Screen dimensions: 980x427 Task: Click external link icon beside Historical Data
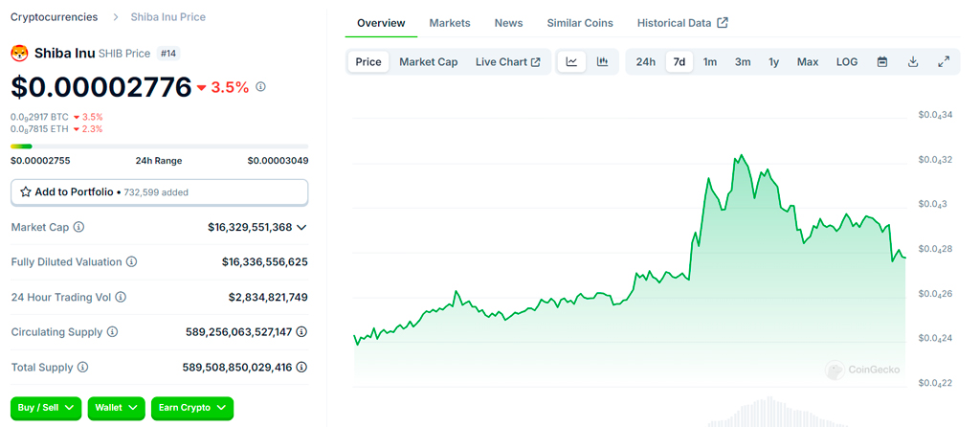pos(723,23)
